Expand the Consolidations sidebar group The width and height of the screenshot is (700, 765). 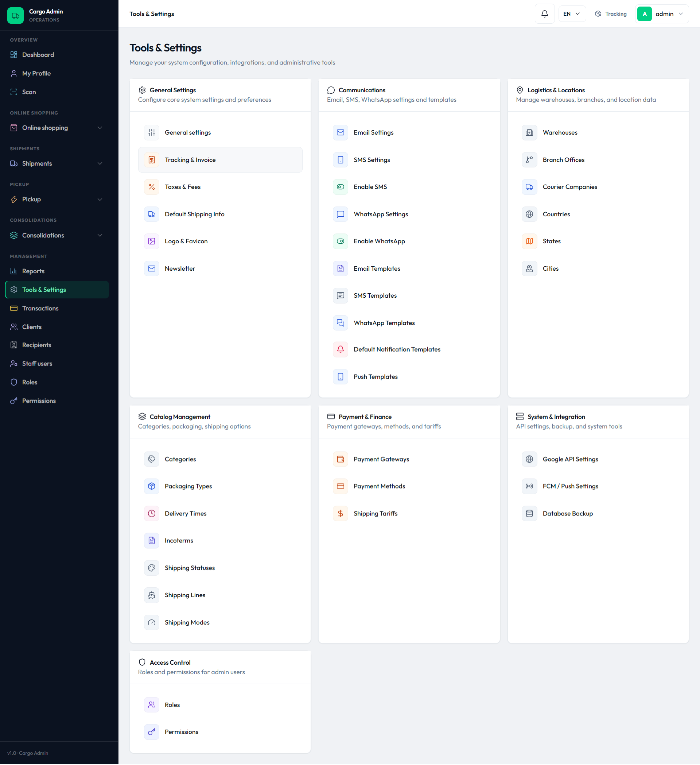pyautogui.click(x=57, y=236)
